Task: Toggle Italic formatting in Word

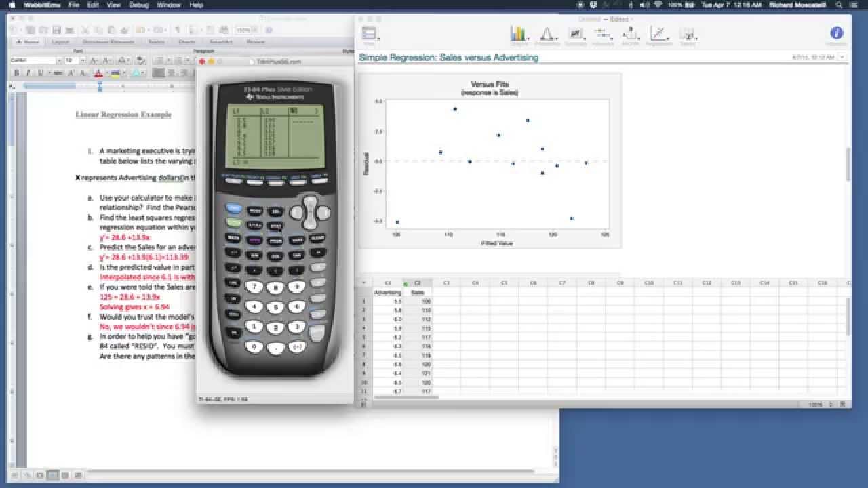Action: click(28, 73)
